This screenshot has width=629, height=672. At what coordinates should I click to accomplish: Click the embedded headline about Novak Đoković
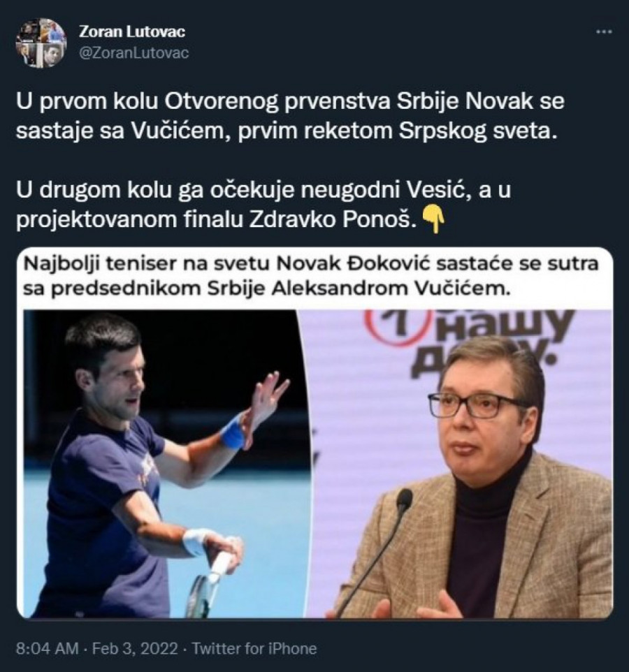[x=310, y=276]
